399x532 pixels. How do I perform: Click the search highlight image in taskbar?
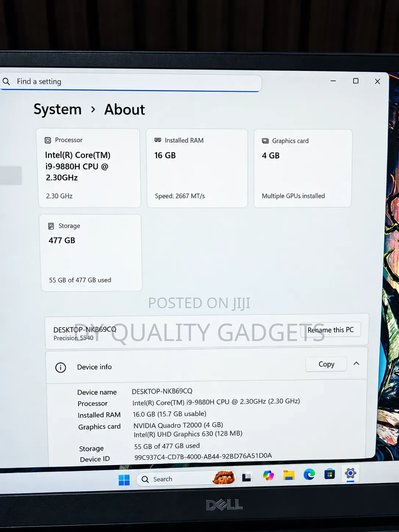(x=224, y=478)
